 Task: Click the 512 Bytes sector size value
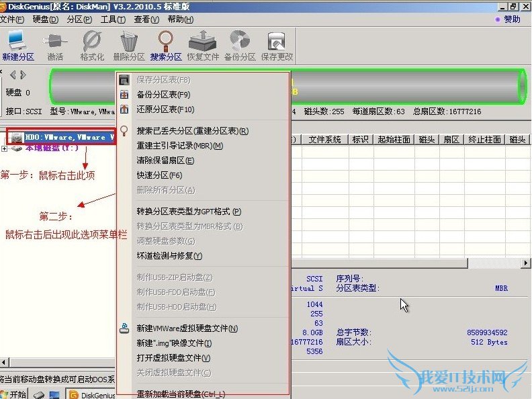pos(489,342)
